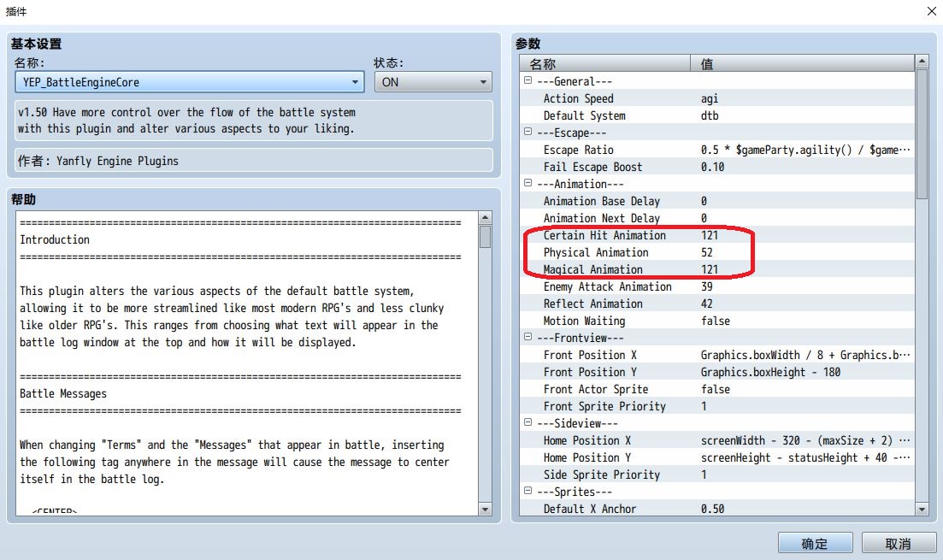
Task: Select the Front Sprite Priority parameter
Action: click(717, 406)
